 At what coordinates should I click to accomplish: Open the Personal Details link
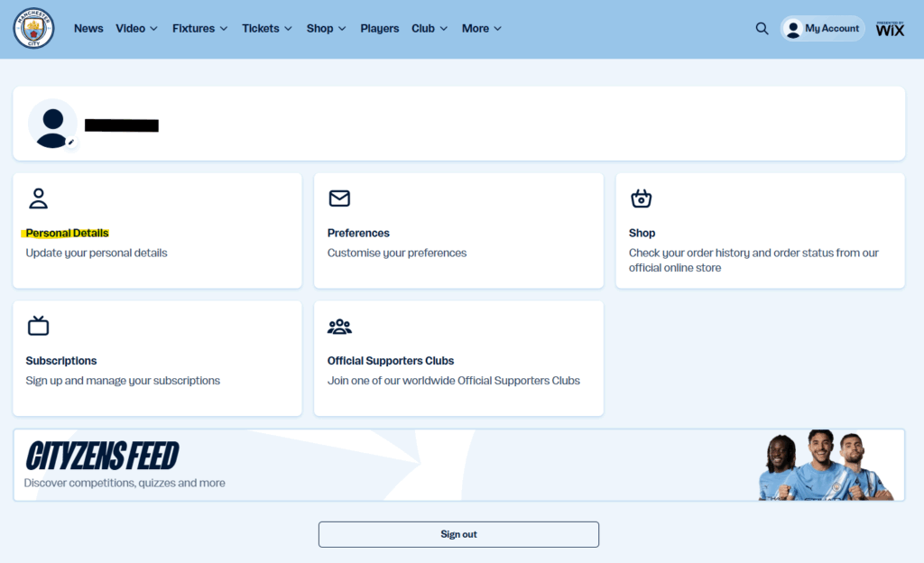pos(68,233)
